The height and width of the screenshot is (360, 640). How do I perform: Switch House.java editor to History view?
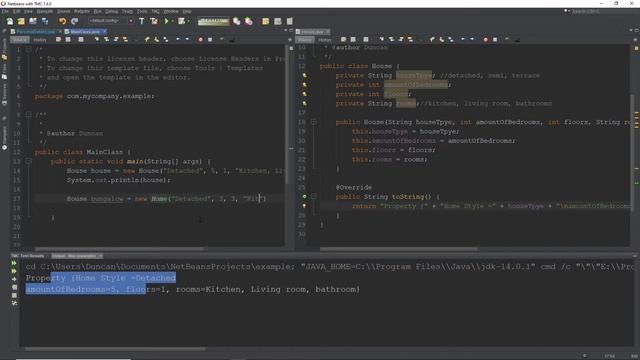tap(324, 40)
